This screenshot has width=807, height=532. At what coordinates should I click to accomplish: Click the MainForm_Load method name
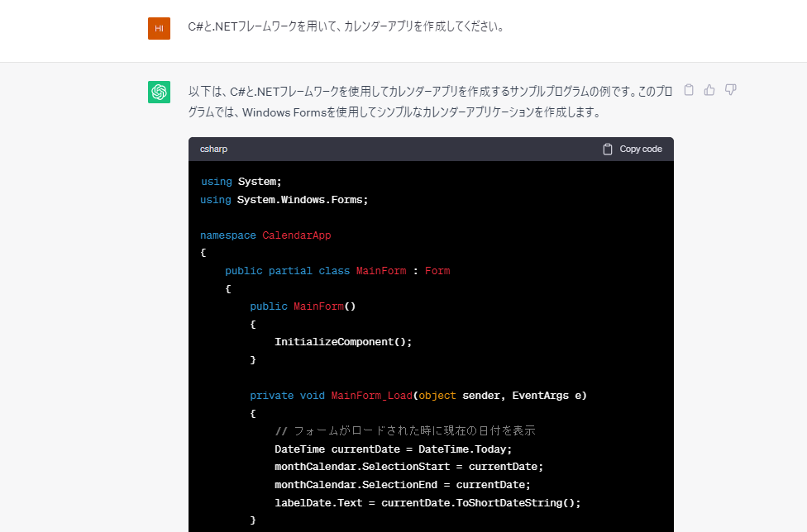371,396
